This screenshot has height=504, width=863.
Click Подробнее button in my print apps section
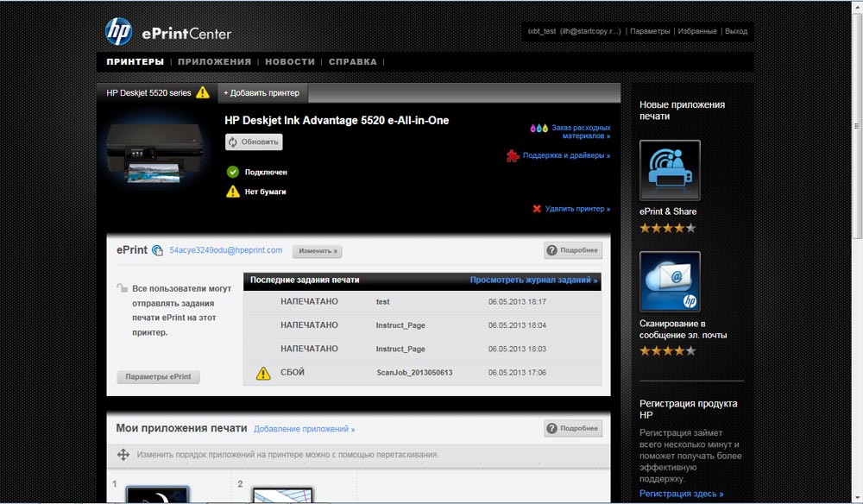[573, 429]
